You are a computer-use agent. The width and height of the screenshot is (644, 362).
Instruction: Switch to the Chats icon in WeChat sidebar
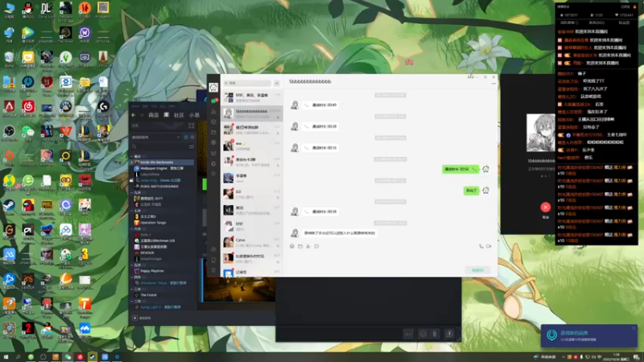tap(213, 101)
